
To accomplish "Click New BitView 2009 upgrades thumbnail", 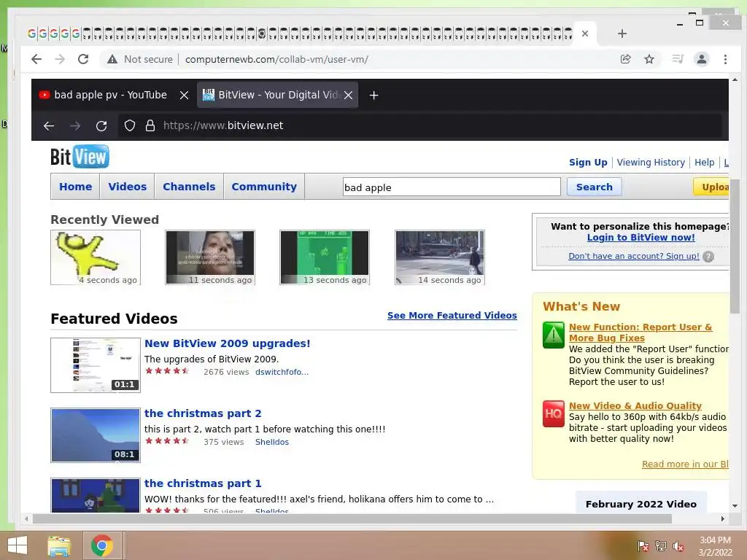I will (x=96, y=365).
